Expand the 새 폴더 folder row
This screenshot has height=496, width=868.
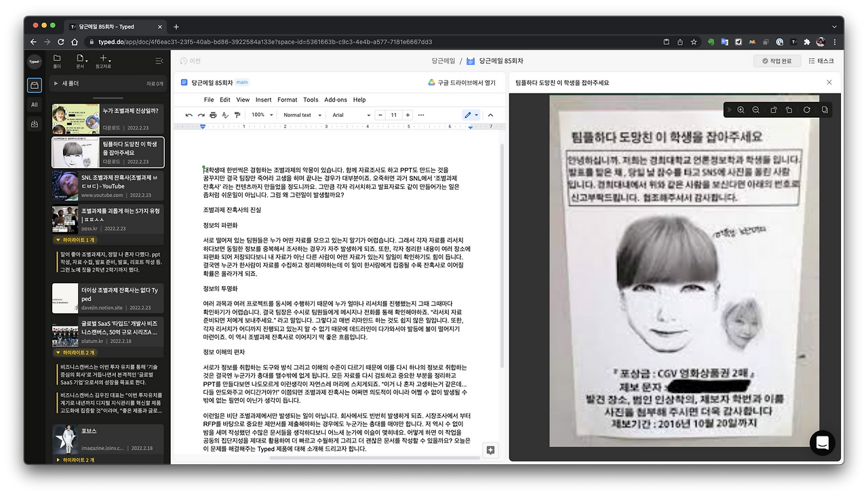(x=108, y=83)
